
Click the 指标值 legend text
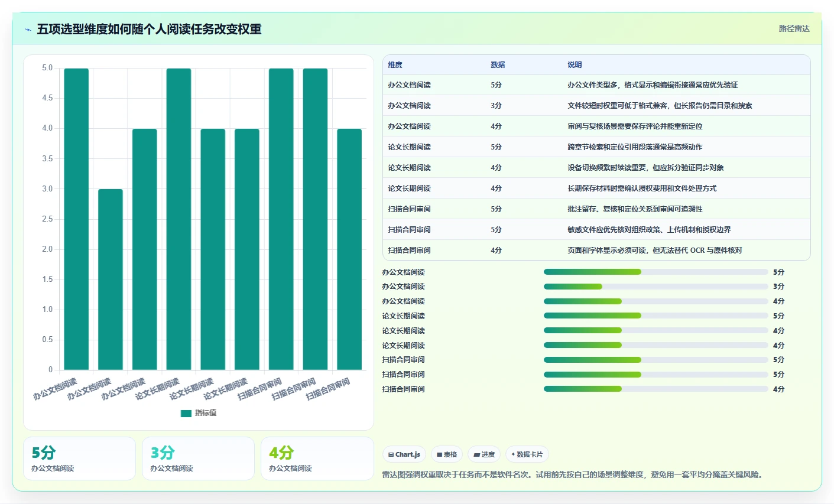pos(206,413)
